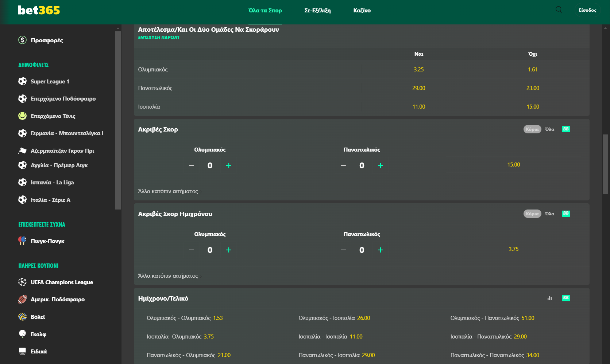Click the BB badge in Ημίχρονο/Τελικό
The height and width of the screenshot is (364, 610).
point(566,298)
